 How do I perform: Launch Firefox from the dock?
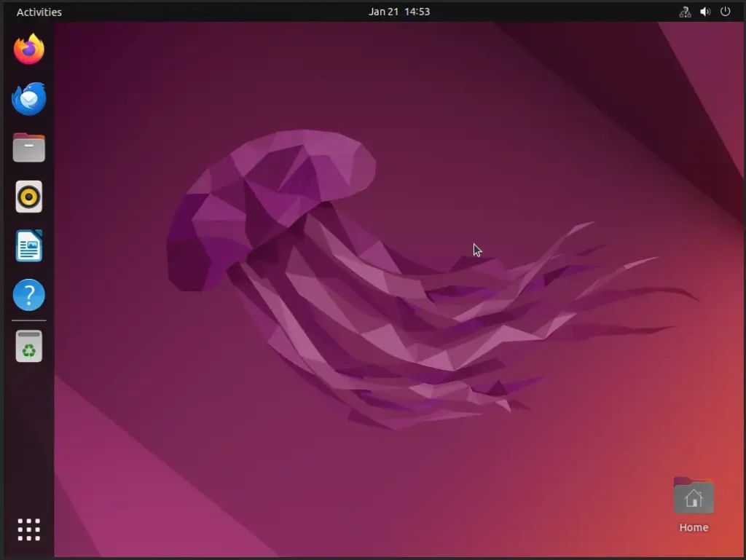pos(29,50)
